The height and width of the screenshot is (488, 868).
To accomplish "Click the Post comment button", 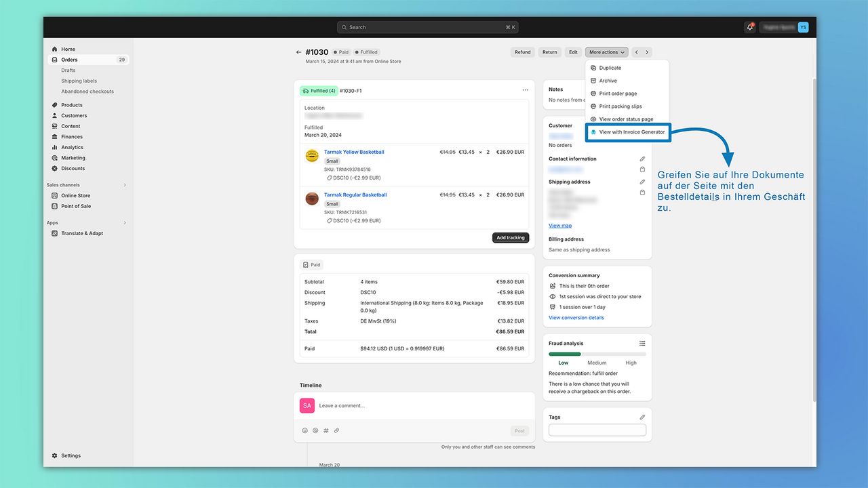I will pyautogui.click(x=519, y=430).
